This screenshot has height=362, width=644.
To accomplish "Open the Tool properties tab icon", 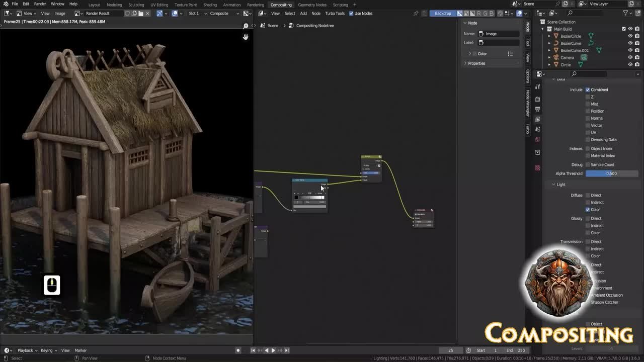I will click(x=538, y=86).
